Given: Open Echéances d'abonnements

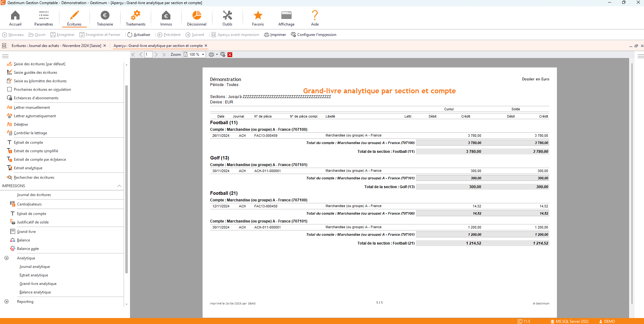Looking at the screenshot, I should (x=36, y=98).
